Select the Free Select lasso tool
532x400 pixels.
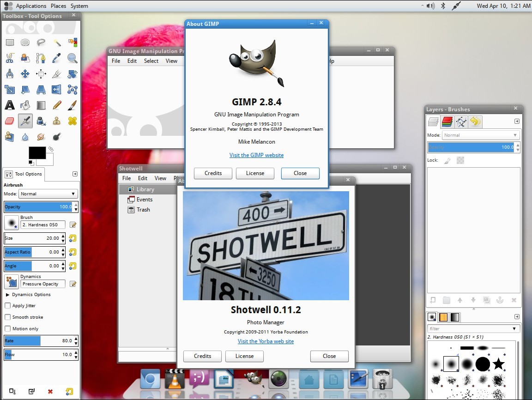(x=41, y=42)
